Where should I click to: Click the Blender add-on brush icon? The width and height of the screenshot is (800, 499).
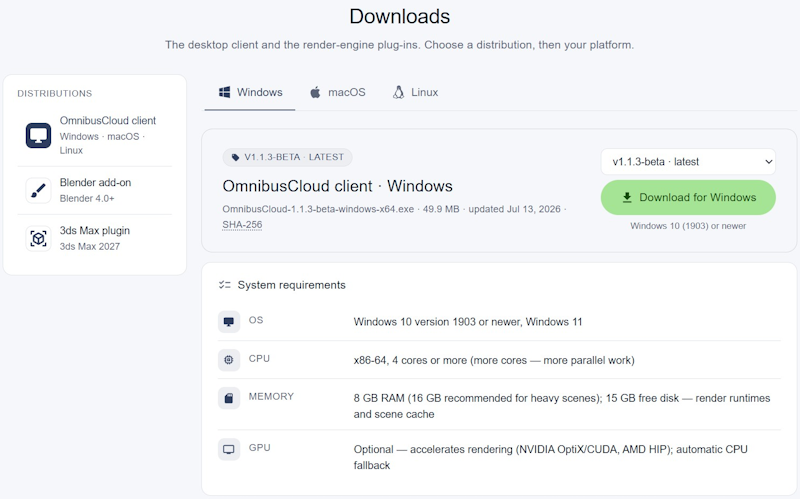pyautogui.click(x=38, y=190)
